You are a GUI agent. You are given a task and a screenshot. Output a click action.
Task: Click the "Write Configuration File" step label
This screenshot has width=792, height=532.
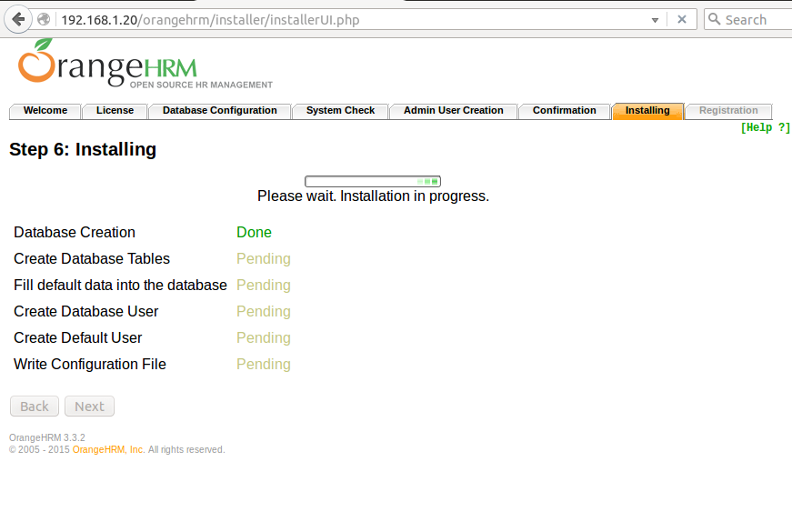tap(90, 365)
